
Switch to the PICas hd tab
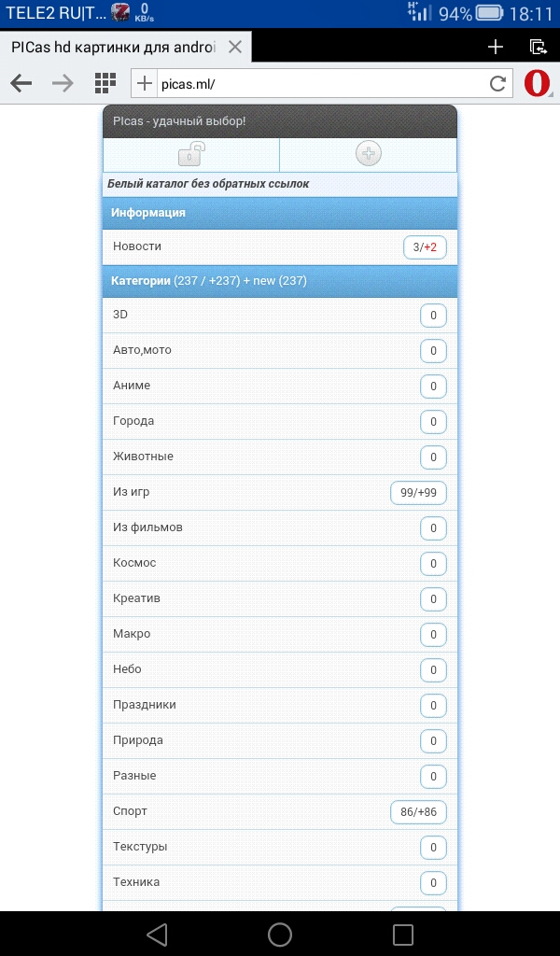[x=112, y=47]
